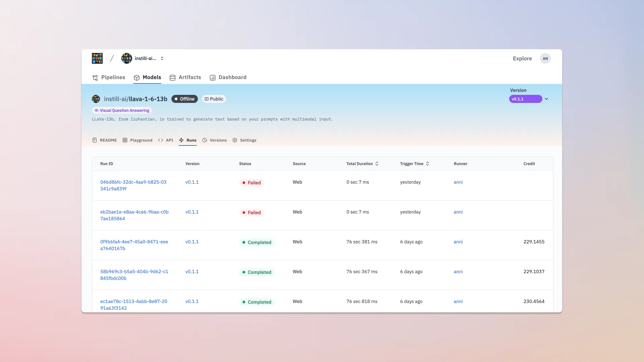The image size is (644, 362).
Task: Click the README document icon
Action: 95,140
